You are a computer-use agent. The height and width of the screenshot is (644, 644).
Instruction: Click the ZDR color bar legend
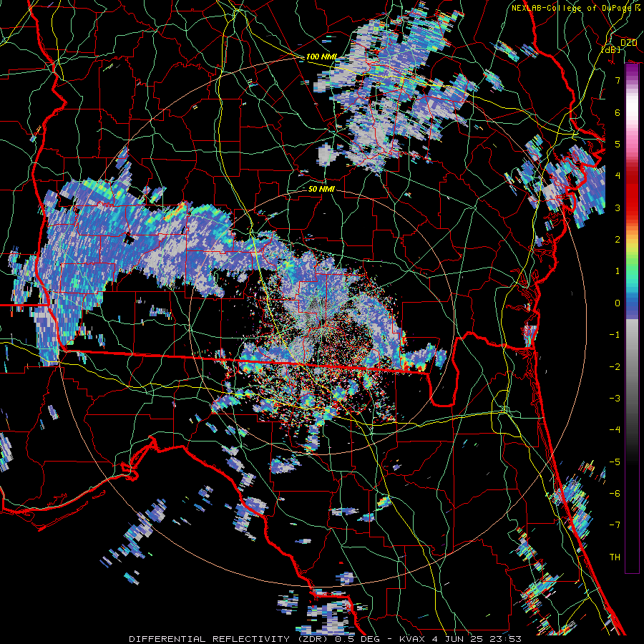point(632,318)
